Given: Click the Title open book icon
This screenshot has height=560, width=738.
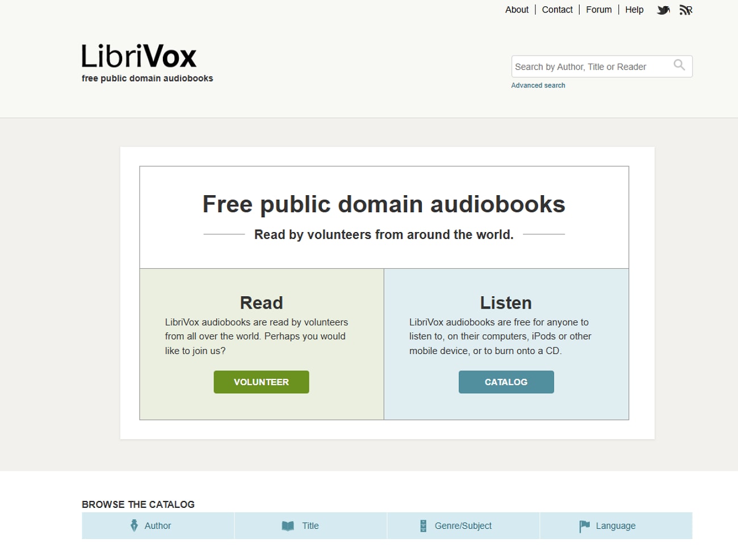Looking at the screenshot, I should pyautogui.click(x=288, y=526).
